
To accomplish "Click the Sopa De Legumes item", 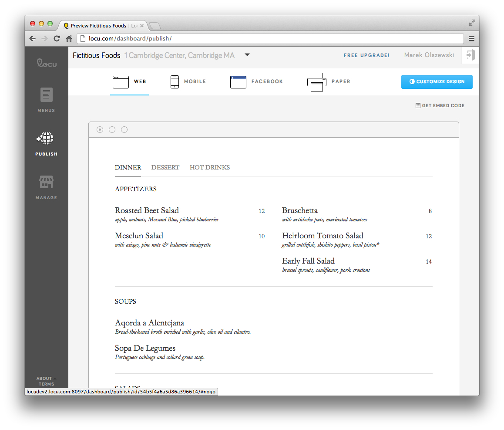I will (x=145, y=348).
